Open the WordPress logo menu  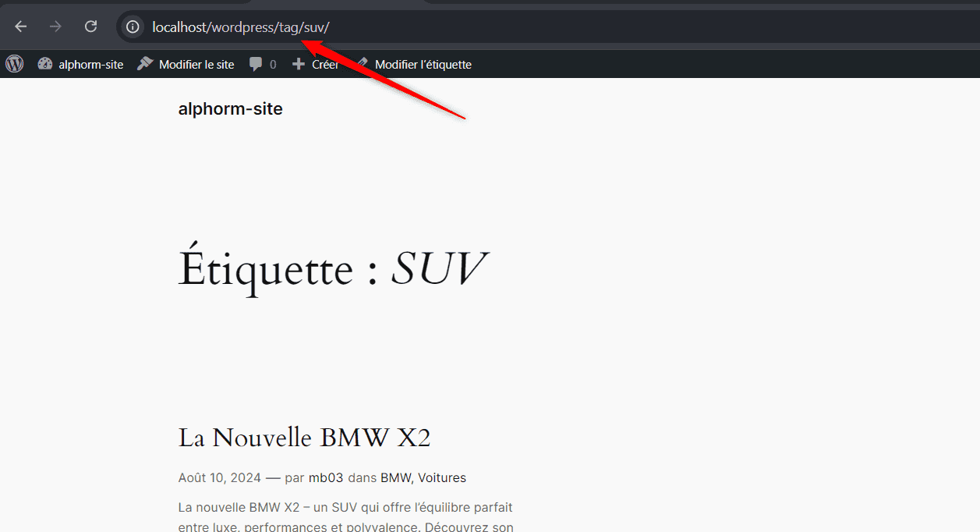click(15, 65)
